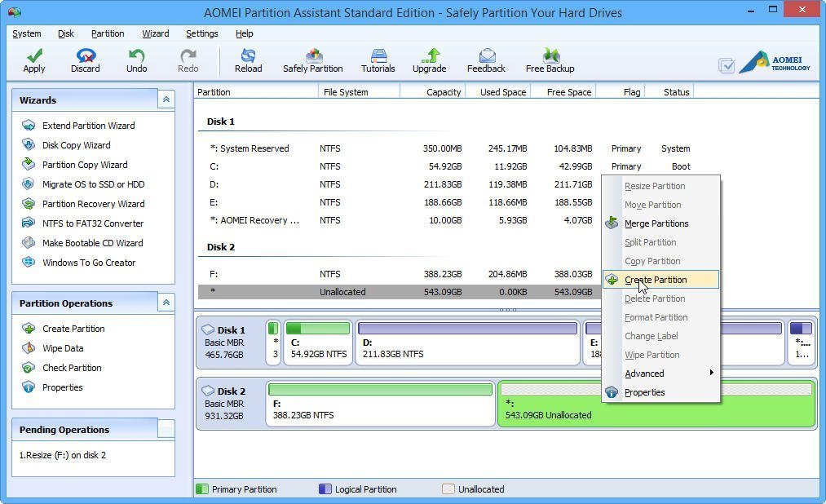The height and width of the screenshot is (504, 826).
Task: Open the Settings menu
Action: pyautogui.click(x=201, y=33)
